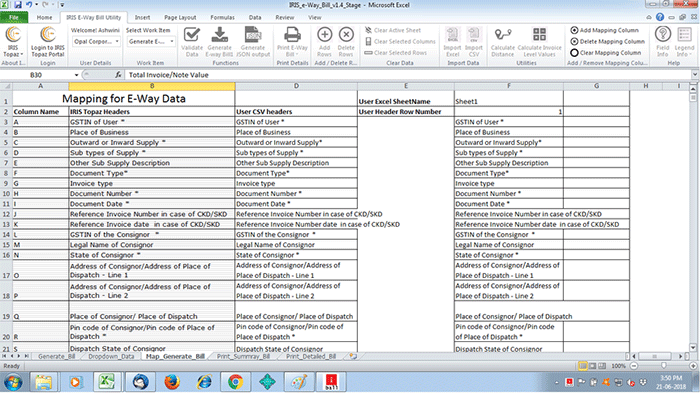Open the File tab

(14, 17)
